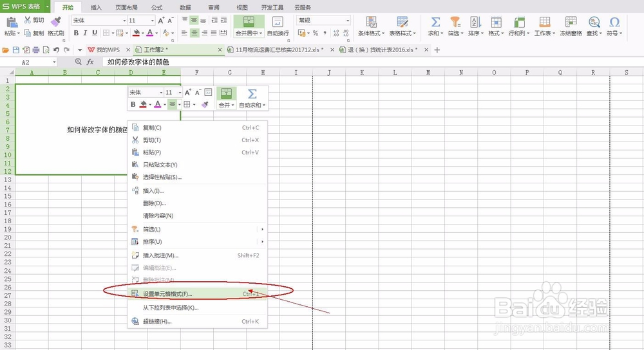644x350 pixels.
Task: Toggle ribbon middle vertical alignment button
Action: click(194, 20)
